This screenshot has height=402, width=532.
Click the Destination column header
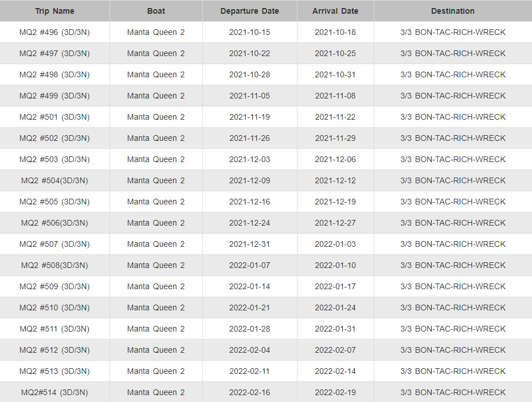pyautogui.click(x=453, y=11)
